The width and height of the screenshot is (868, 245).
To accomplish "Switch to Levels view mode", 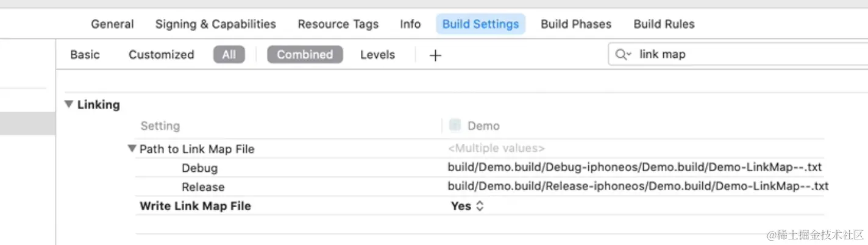I will click(377, 55).
